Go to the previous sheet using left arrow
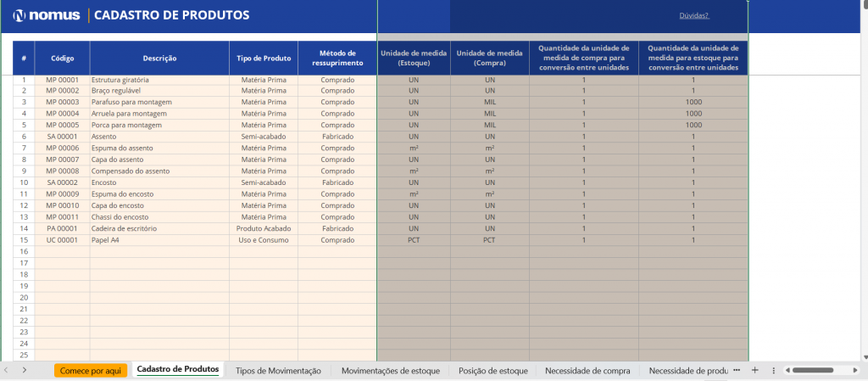Image resolution: width=868 pixels, height=381 pixels. coord(8,371)
